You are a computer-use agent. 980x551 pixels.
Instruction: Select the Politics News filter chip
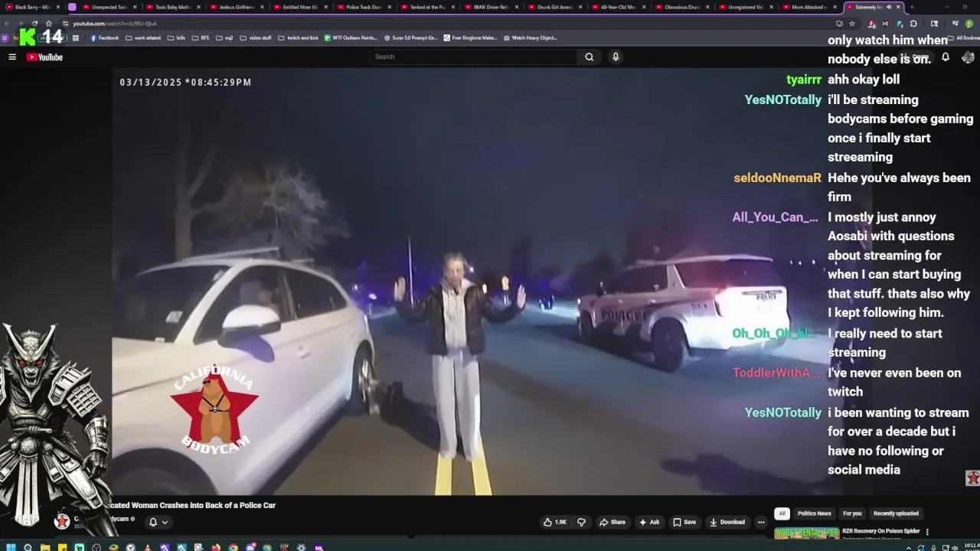pyautogui.click(x=814, y=514)
